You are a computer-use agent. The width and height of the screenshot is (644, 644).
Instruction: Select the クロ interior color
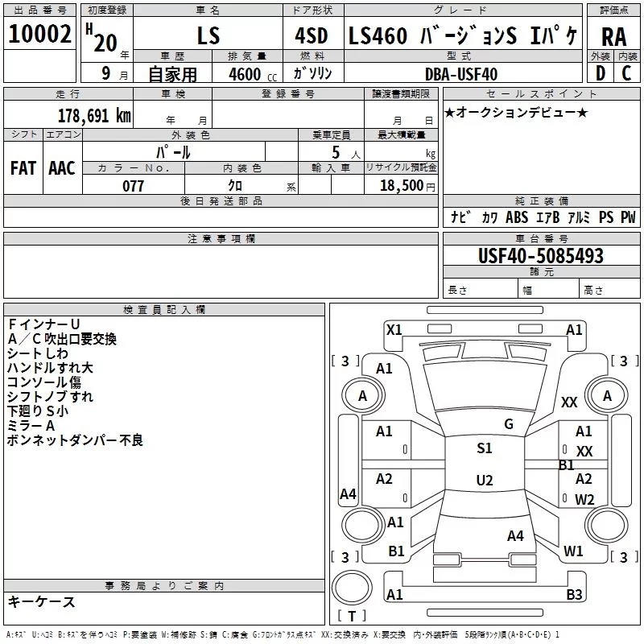(x=235, y=185)
